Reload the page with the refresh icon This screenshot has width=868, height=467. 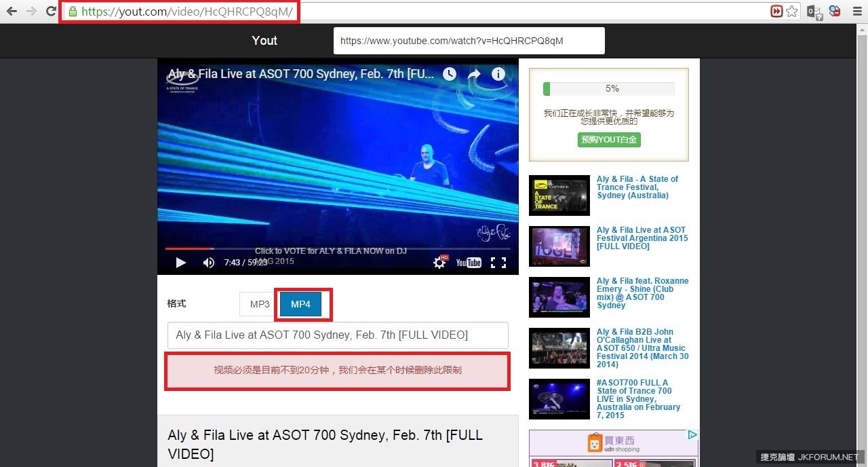tap(51, 12)
